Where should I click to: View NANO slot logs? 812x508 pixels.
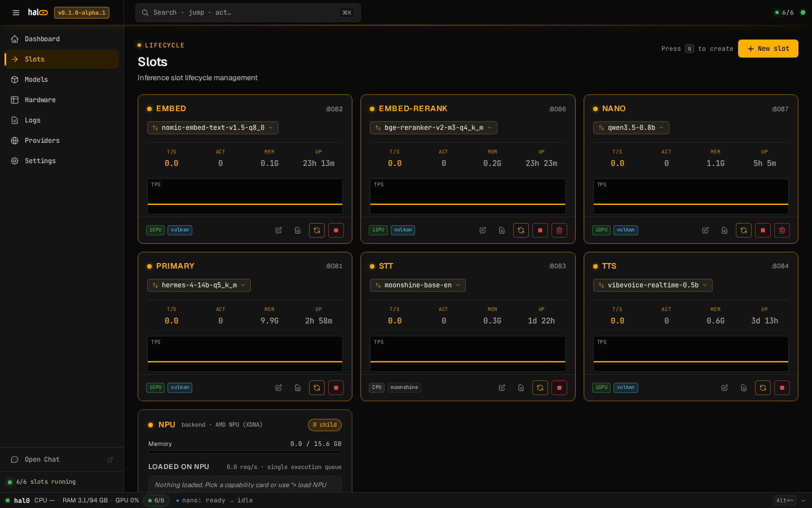click(725, 230)
